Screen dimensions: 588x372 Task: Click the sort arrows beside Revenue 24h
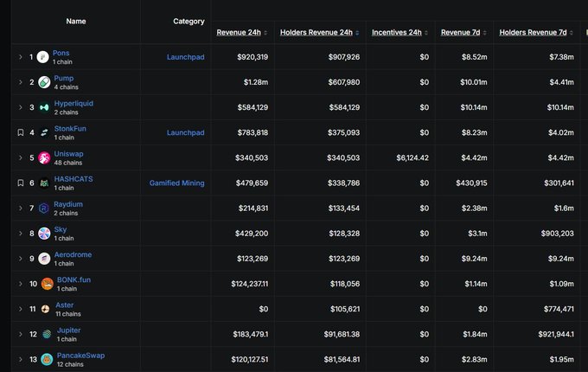tap(265, 33)
